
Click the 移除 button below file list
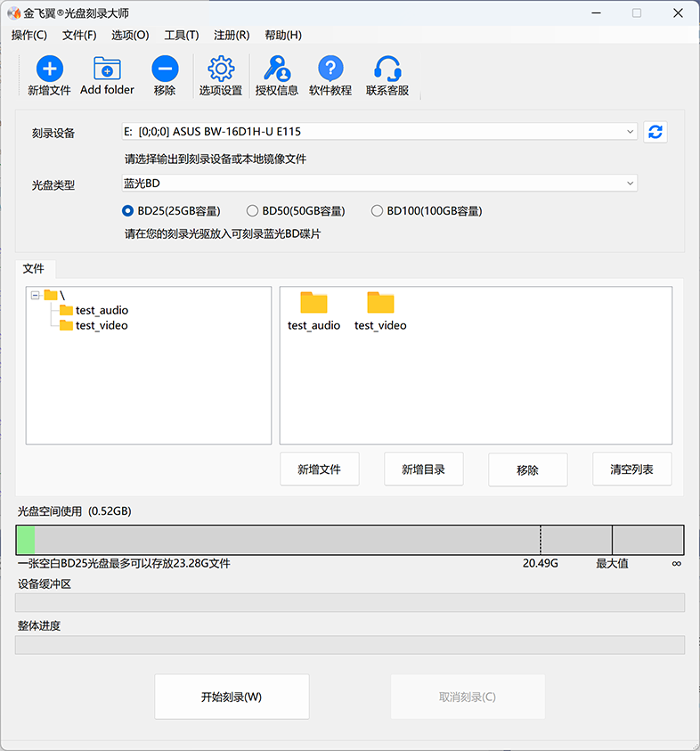527,469
